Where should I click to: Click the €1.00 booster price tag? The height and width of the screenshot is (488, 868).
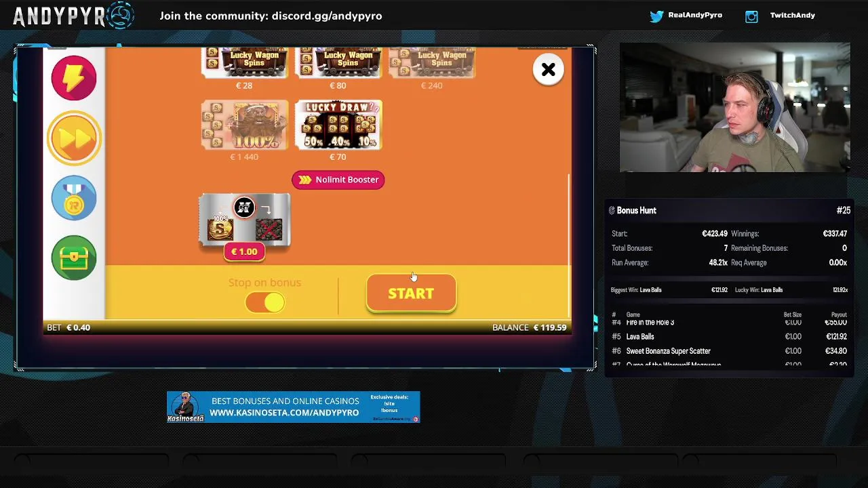pyautogui.click(x=244, y=251)
